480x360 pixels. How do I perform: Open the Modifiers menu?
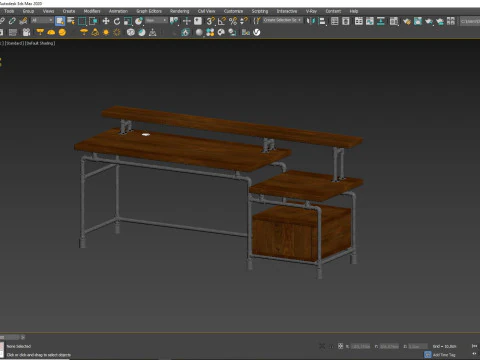[92, 11]
